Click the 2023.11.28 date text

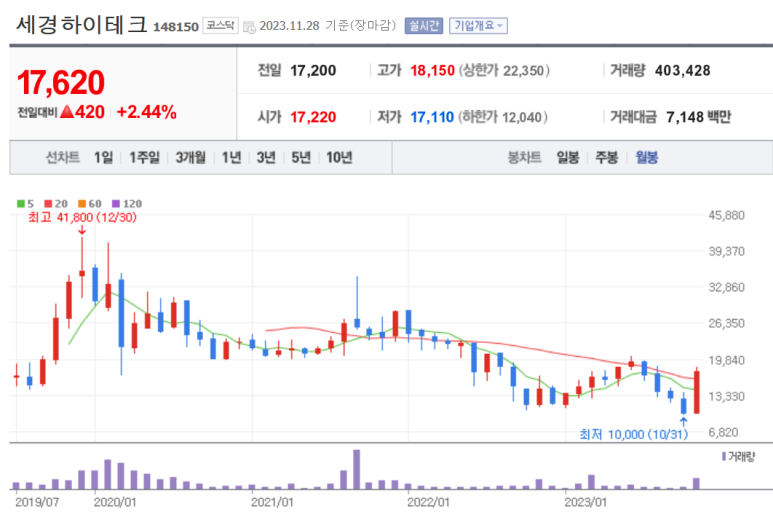pos(289,26)
